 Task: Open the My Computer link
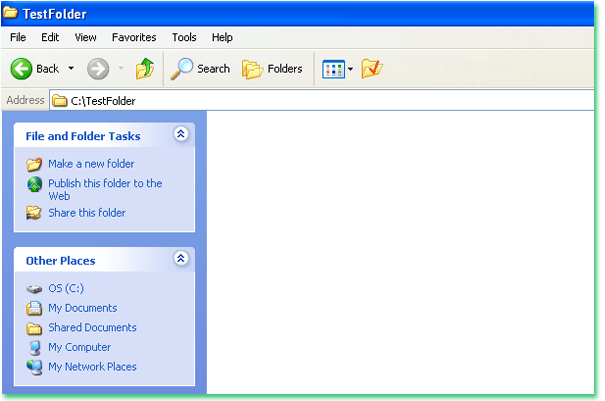79,347
